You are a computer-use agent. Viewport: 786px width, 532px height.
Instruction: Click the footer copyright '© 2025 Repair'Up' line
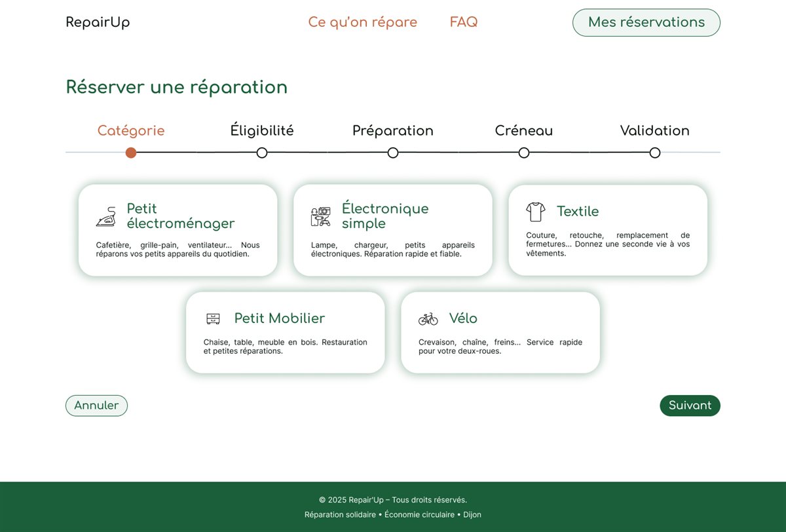[x=393, y=500]
